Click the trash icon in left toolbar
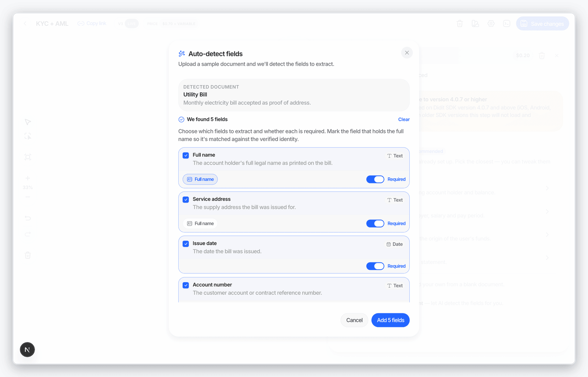The height and width of the screenshot is (377, 588). 28,255
